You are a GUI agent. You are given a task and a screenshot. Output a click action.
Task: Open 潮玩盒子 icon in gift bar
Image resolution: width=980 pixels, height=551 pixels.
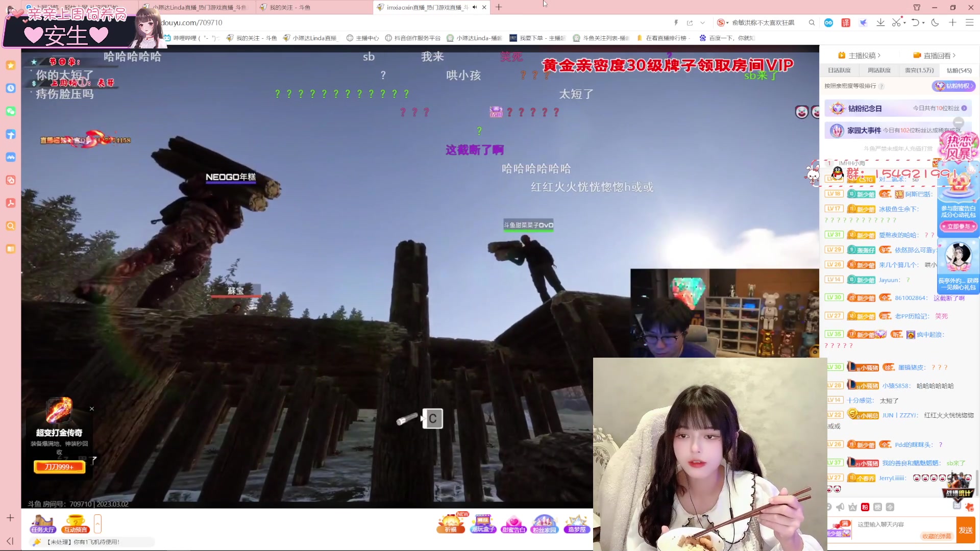[483, 523]
